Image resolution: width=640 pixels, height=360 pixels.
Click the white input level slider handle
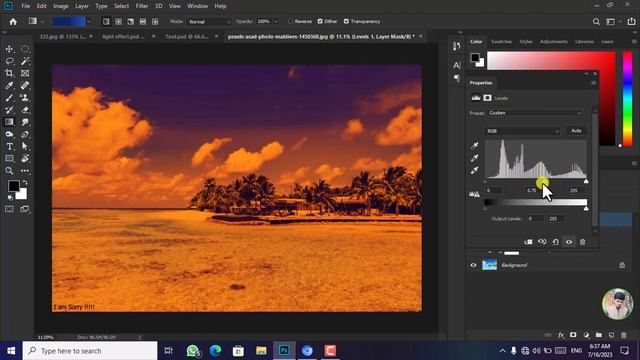click(586, 181)
